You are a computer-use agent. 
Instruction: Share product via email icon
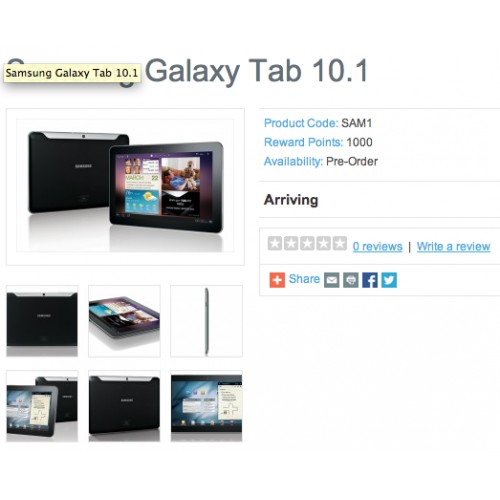pos(332,280)
